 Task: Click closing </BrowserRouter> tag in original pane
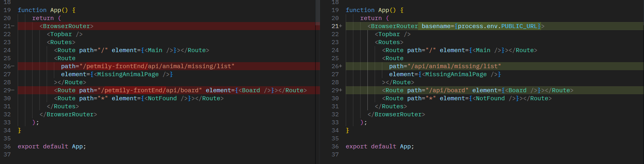tap(68, 114)
